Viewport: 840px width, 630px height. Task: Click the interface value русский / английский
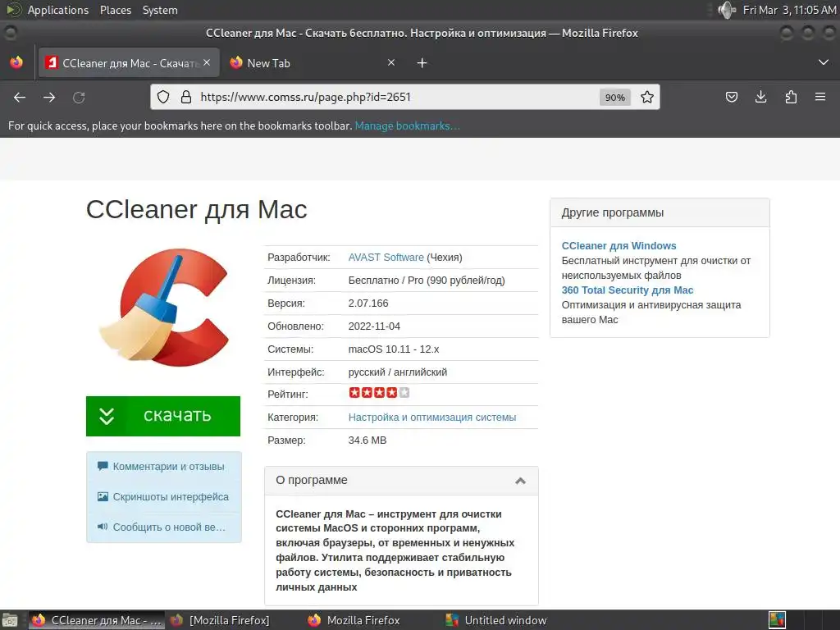click(x=398, y=372)
